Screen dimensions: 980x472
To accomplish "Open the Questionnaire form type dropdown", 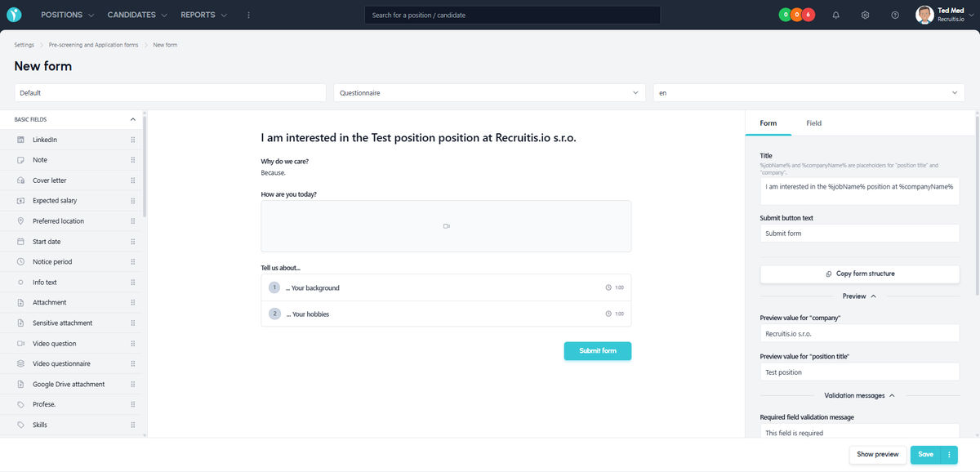I will (490, 93).
